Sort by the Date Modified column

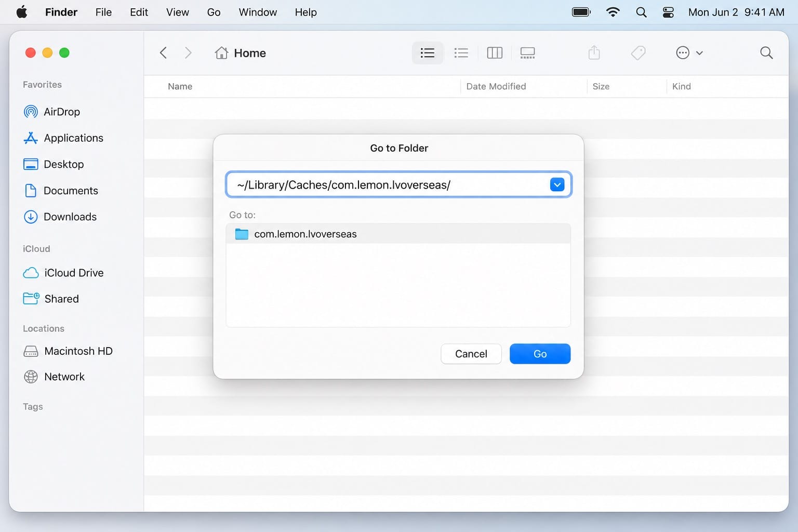496,86
